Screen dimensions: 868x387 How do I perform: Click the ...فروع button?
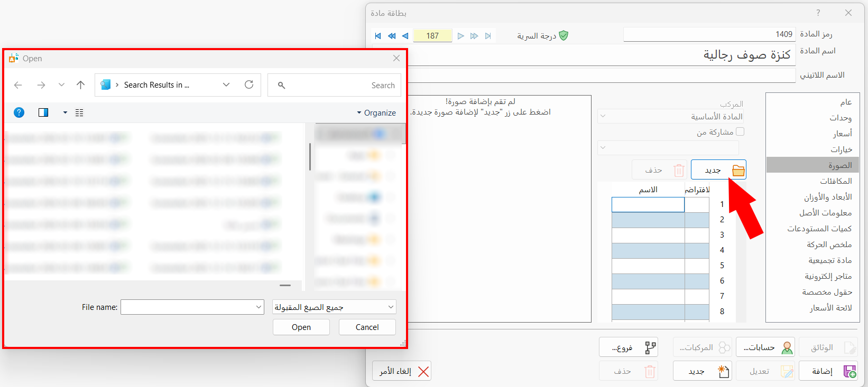pyautogui.click(x=629, y=347)
